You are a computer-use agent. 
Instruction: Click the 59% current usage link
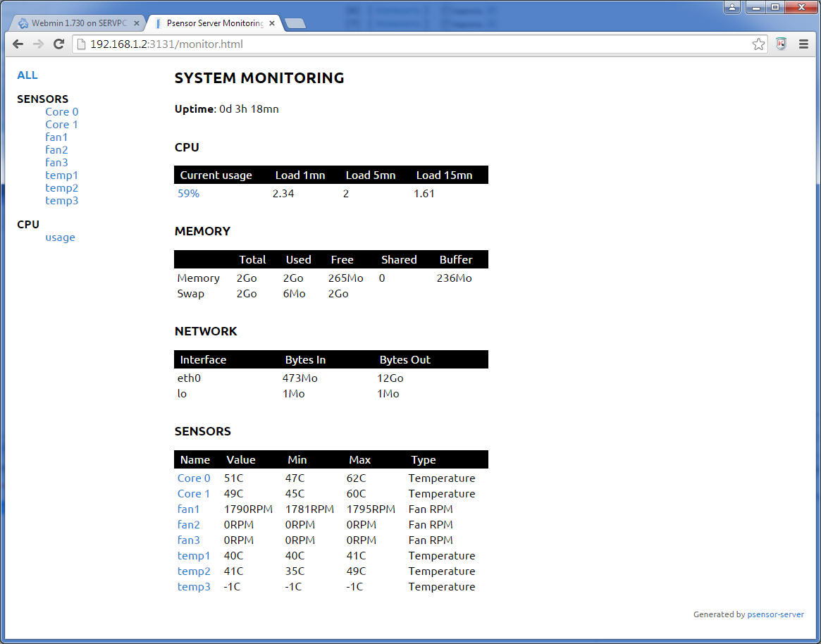click(x=188, y=193)
